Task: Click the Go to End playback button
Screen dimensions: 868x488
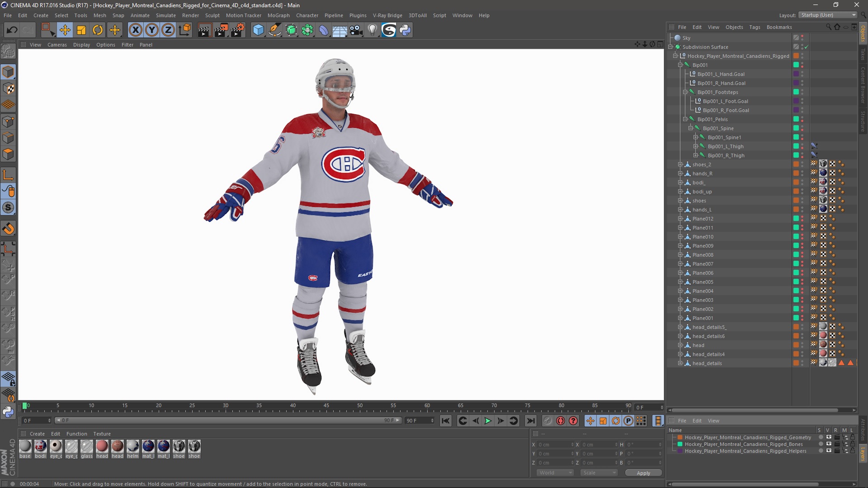Action: [x=531, y=421]
